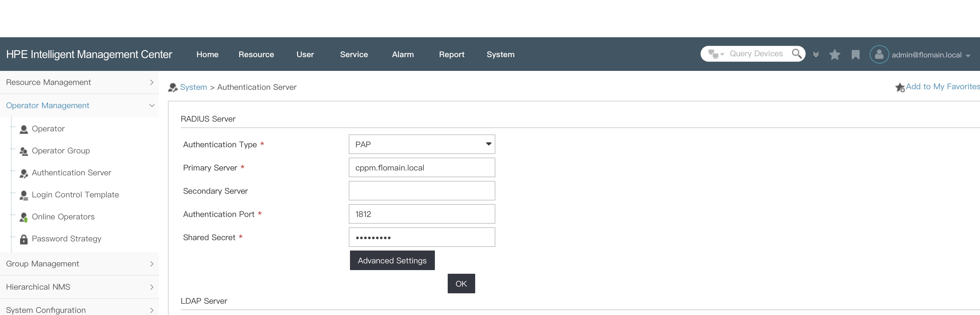The image size is (980, 315).
Task: Click the star favorites icon in top bar
Action: pyautogui.click(x=835, y=54)
